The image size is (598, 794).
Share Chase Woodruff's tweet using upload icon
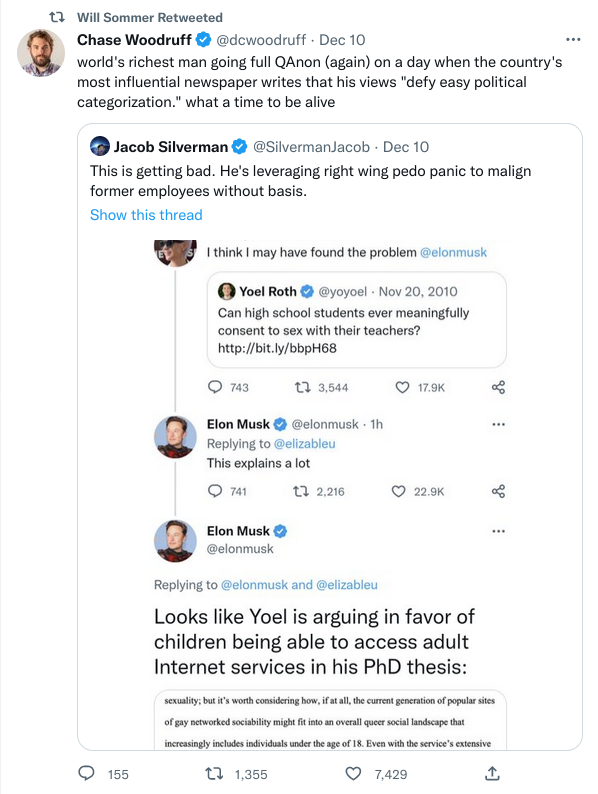pos(492,773)
